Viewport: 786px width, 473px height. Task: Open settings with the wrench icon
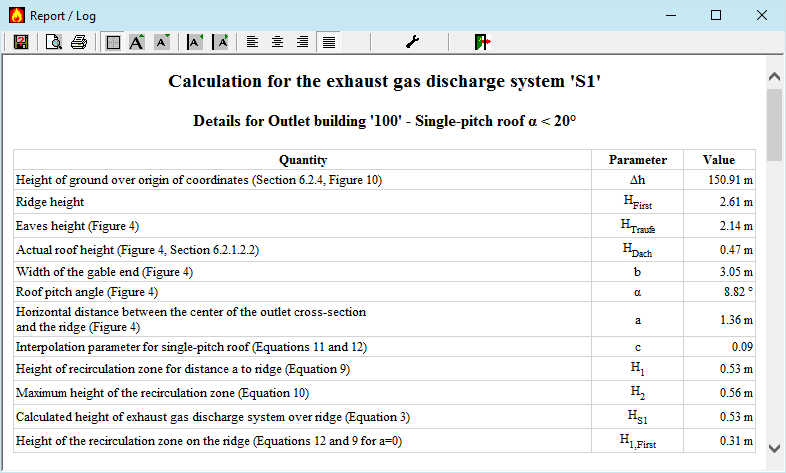(411, 42)
